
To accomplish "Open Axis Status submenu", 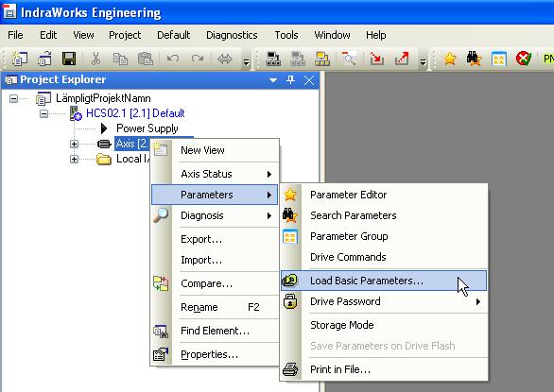I will (x=215, y=174).
